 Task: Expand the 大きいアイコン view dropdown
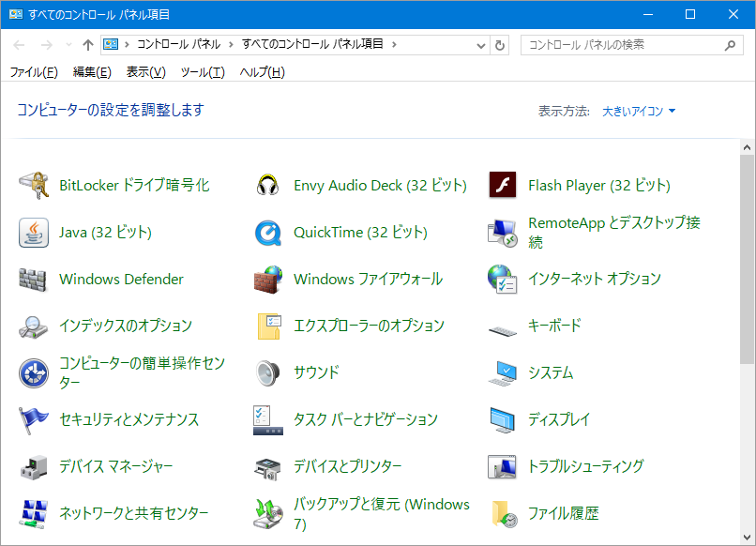click(639, 111)
